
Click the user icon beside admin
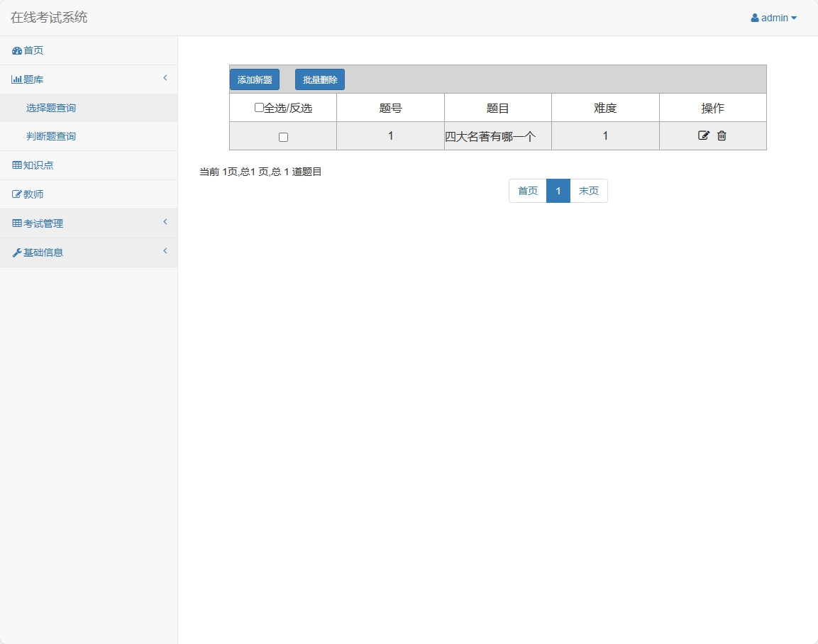pos(754,18)
